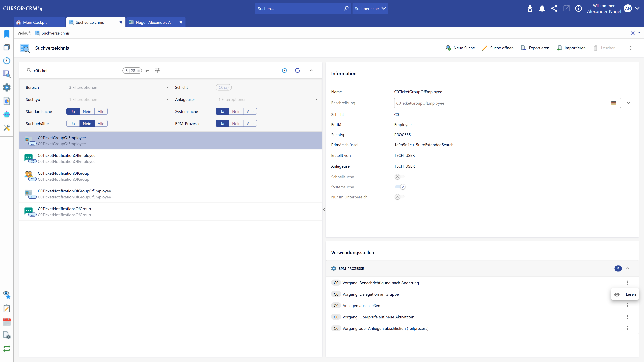Open the gear settings icon in sidebar
The width and height of the screenshot is (644, 362).
(x=7, y=87)
